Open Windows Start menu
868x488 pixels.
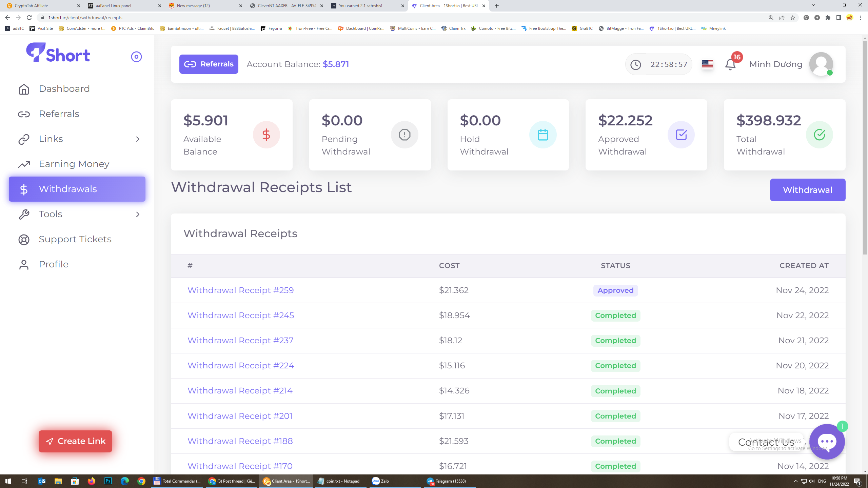[x=8, y=481]
